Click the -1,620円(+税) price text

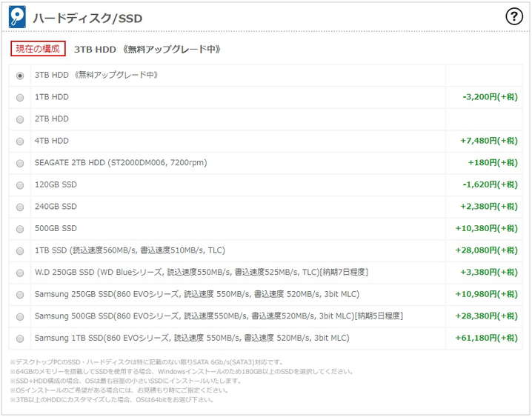coord(490,184)
